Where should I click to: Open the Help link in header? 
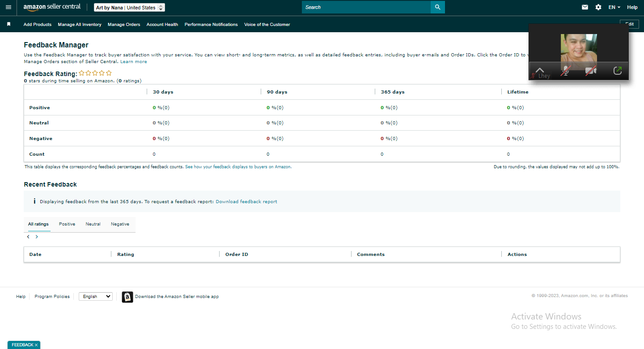[x=632, y=7]
